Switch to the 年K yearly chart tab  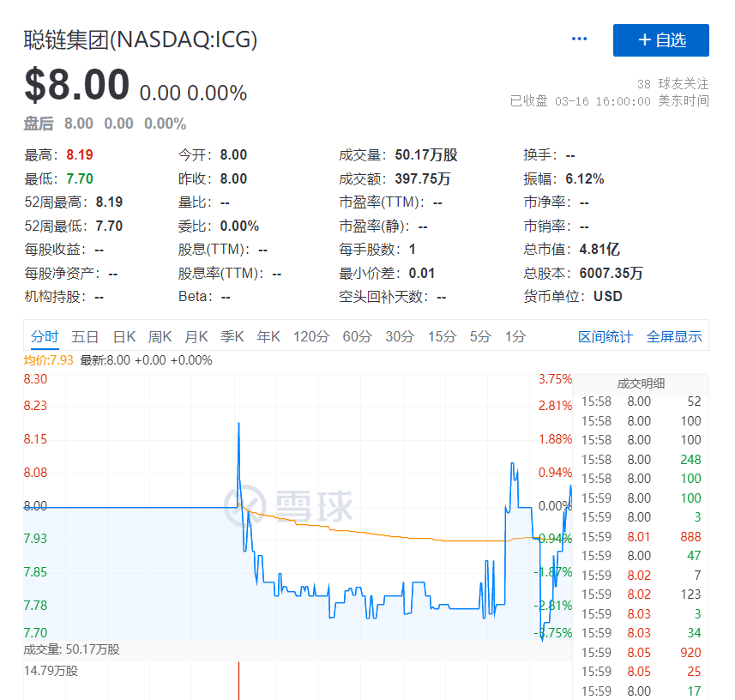pos(268,337)
